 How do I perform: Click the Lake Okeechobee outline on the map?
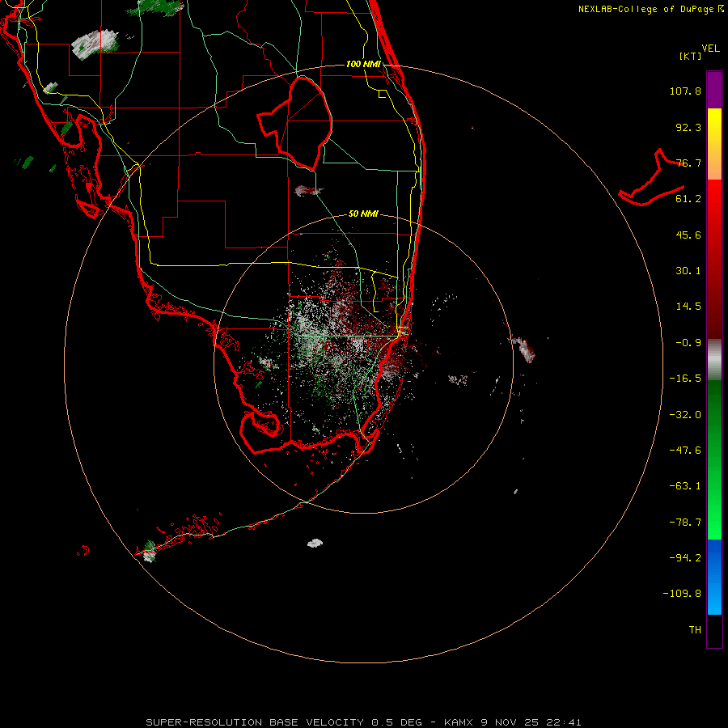click(295, 123)
